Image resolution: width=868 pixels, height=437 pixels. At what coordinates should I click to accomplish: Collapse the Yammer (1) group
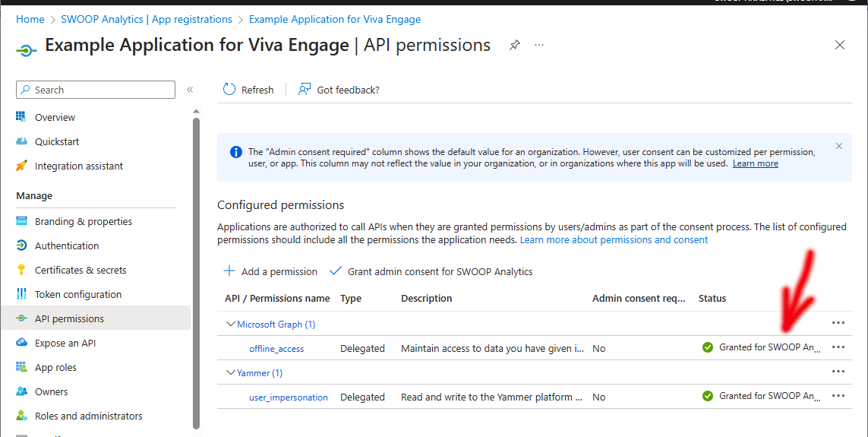pos(231,372)
